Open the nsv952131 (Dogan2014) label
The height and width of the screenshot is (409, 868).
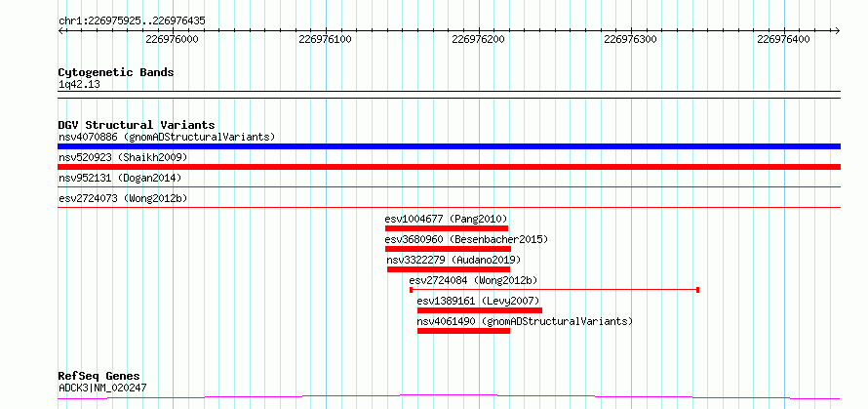[x=120, y=178]
